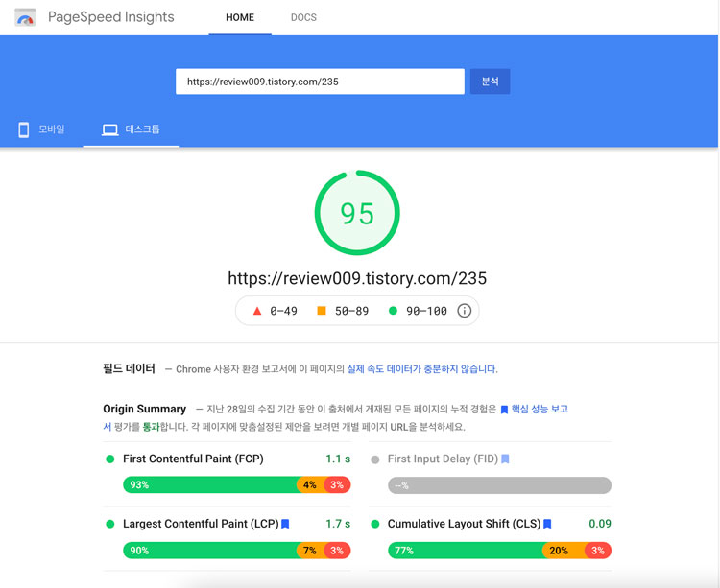
Task: Click the bookmark icon next to FID
Action: click(505, 459)
